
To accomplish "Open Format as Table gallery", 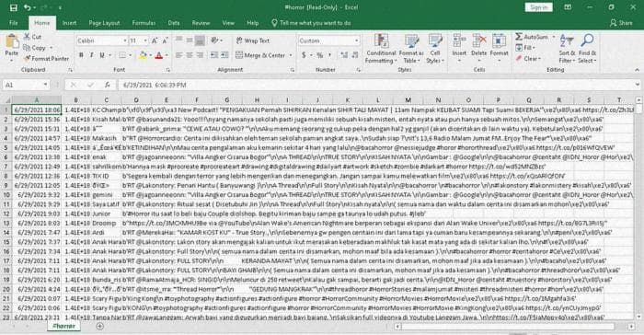I will tap(411, 49).
